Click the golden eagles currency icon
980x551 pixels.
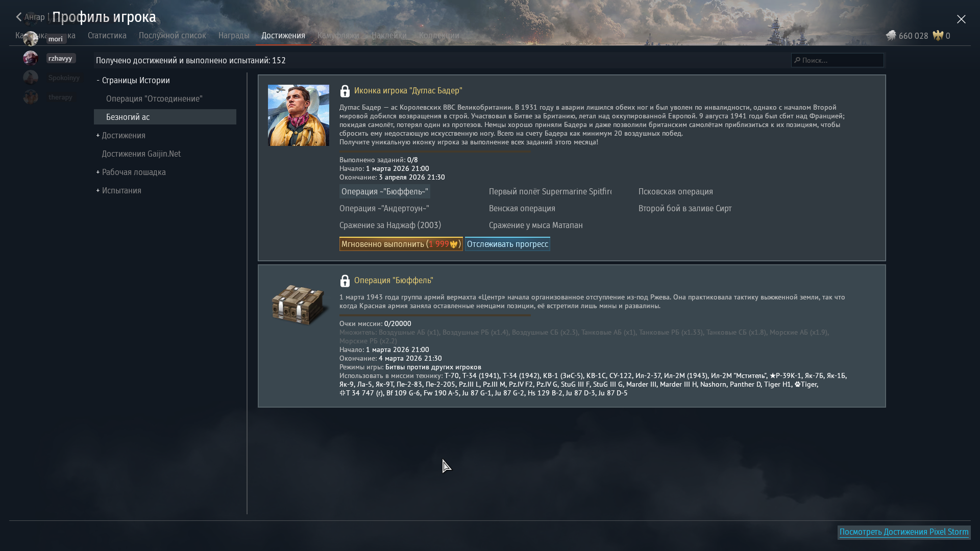pyautogui.click(x=938, y=36)
